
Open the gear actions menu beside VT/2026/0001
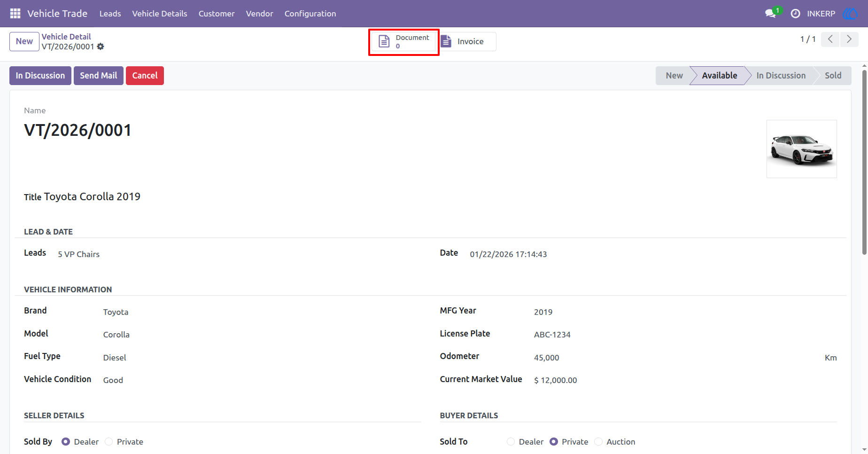tap(101, 47)
